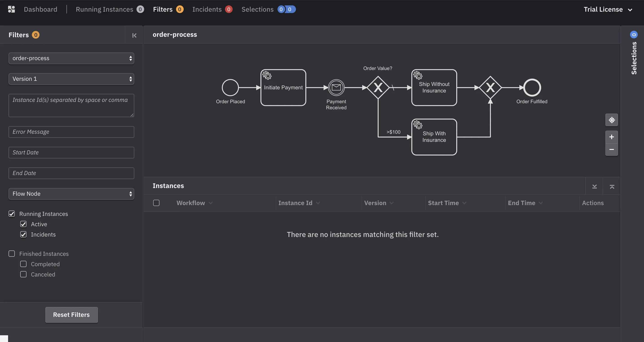Uncheck the Active instances checkbox

[23, 224]
